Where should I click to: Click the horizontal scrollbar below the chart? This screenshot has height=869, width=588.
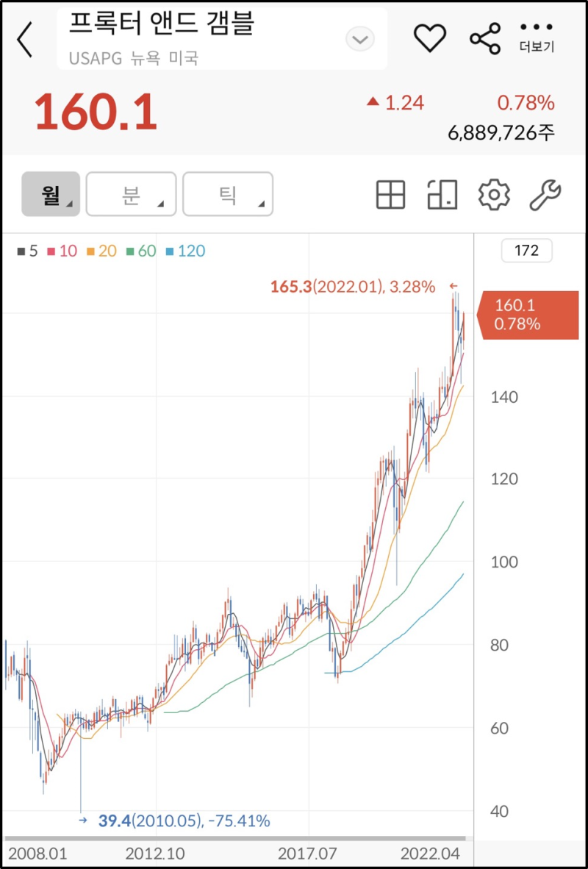coord(235,837)
